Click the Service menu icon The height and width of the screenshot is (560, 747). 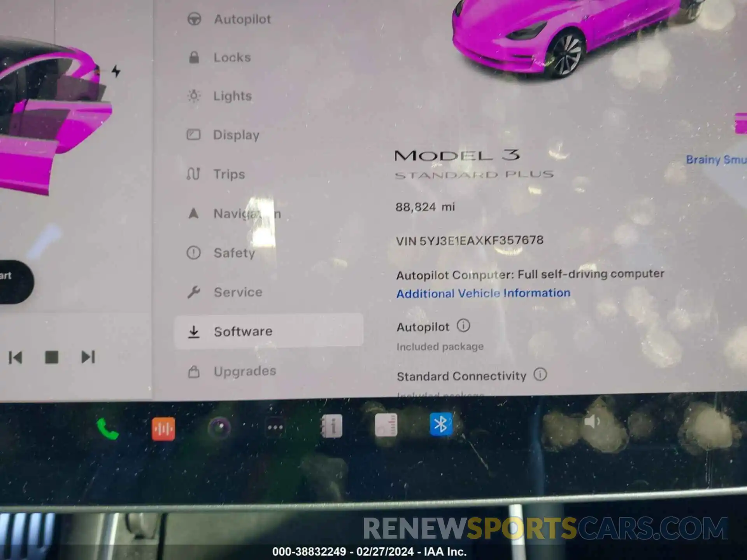194,292
